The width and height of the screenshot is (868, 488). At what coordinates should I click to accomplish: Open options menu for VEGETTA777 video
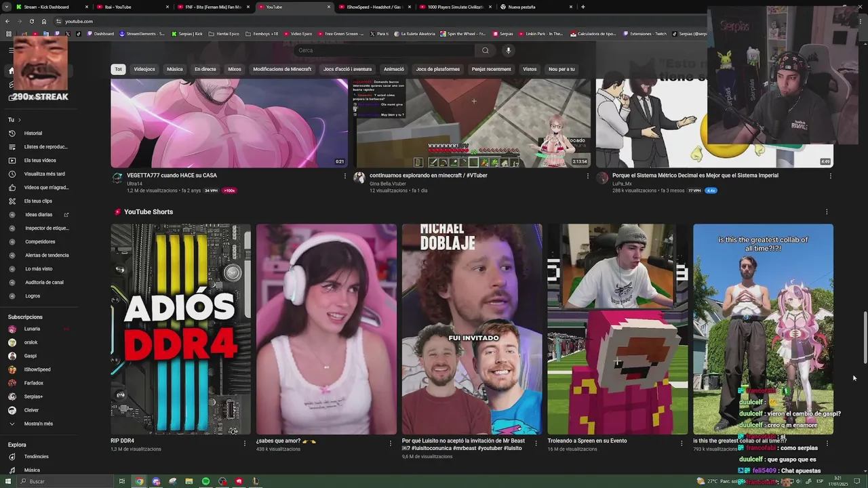(344, 176)
